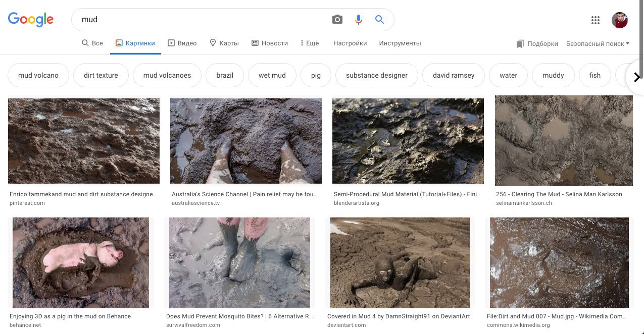
Task: Click the Google logo
Action: tap(31, 19)
